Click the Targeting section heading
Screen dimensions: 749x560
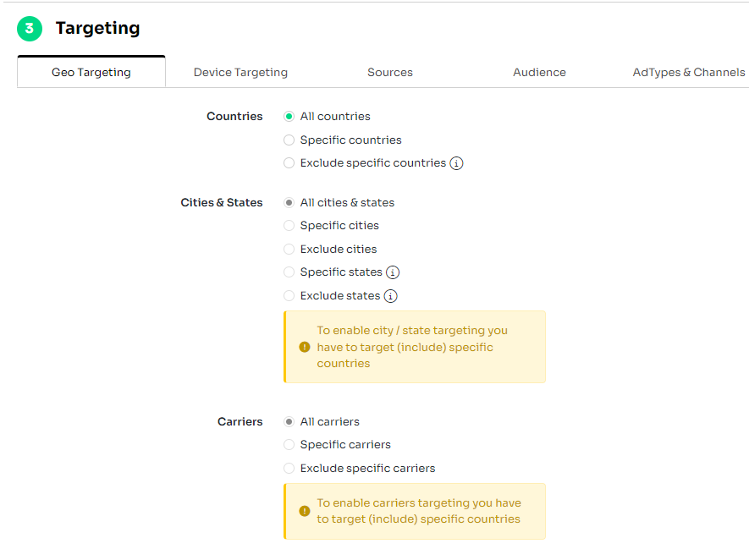97,28
